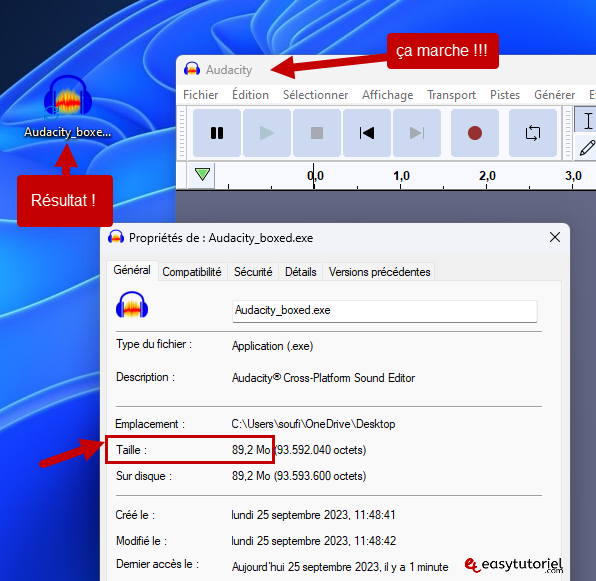Click the C:\Users\soufi\OneDrive\Desktop path
Viewport: 596px width, 581px height.
pyautogui.click(x=313, y=424)
